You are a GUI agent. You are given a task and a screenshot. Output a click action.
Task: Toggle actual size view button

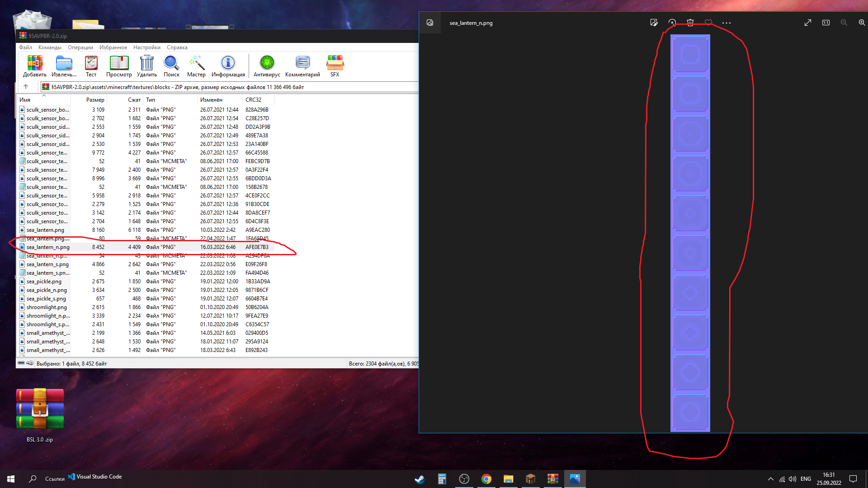point(826,23)
